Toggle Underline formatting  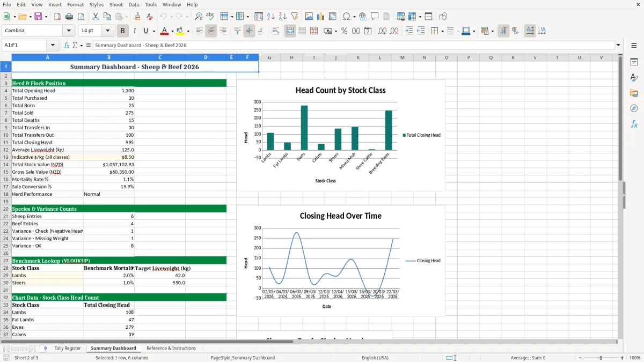(146, 31)
